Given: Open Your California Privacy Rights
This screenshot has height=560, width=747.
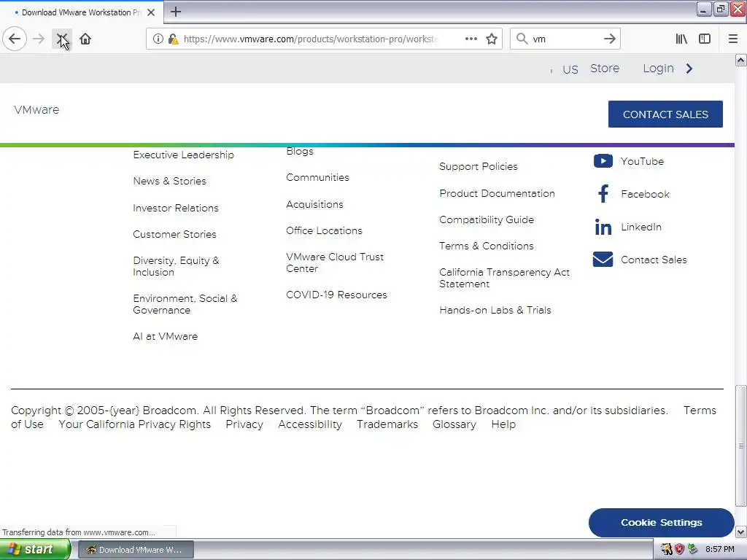Looking at the screenshot, I should tap(134, 424).
